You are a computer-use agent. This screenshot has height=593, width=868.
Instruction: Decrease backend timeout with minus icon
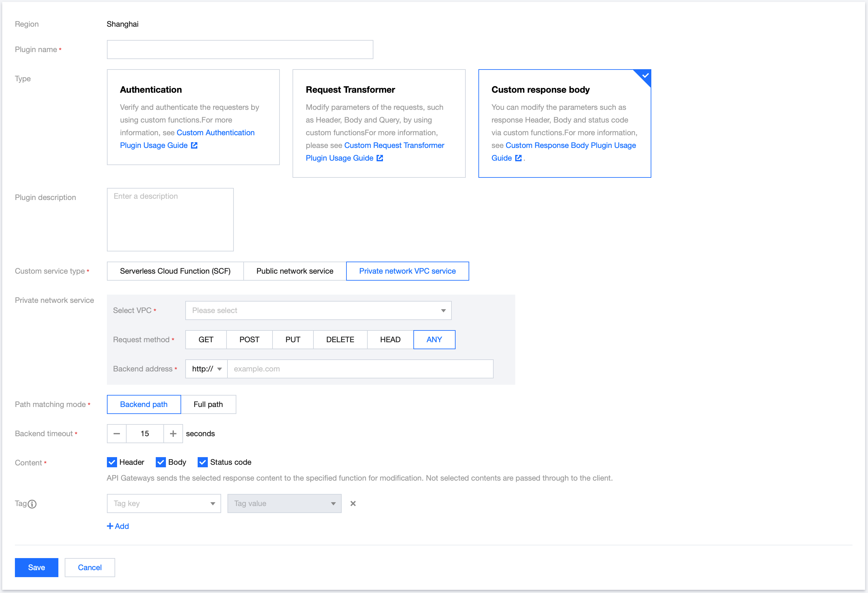point(116,433)
